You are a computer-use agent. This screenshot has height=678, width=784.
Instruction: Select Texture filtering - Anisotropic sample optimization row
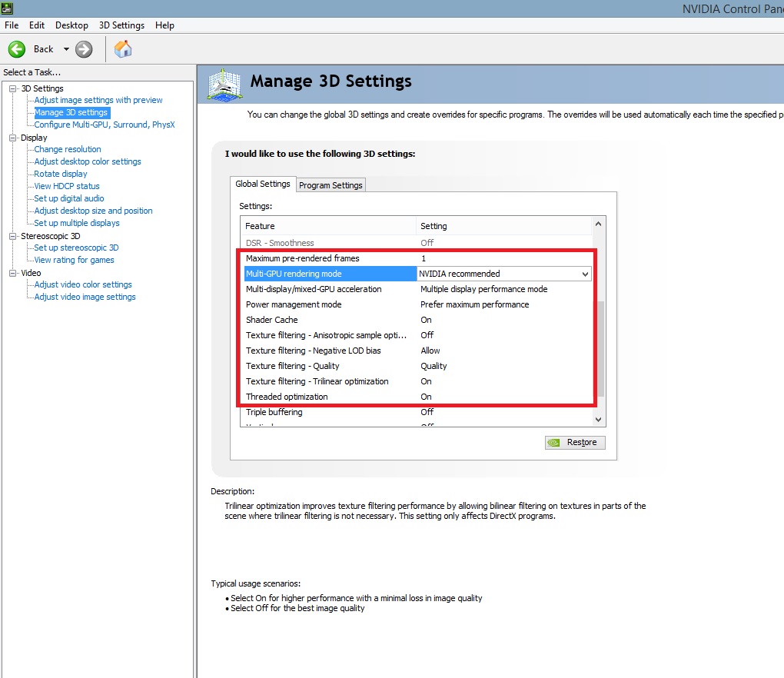pos(417,335)
